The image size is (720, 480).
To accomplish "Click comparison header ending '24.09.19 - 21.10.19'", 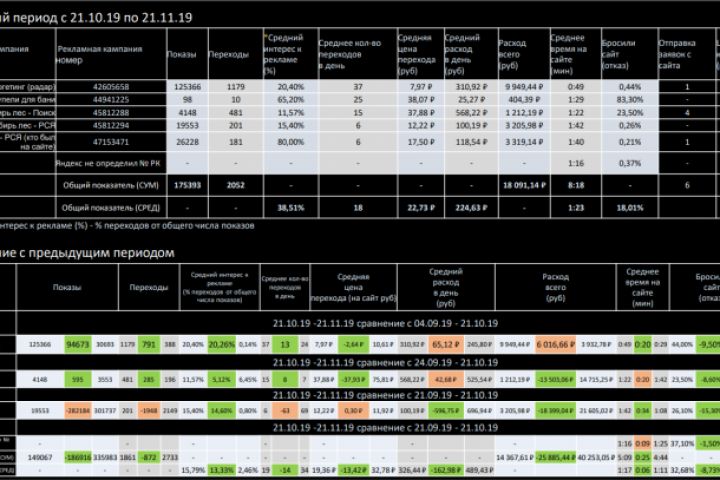I will (385, 362).
